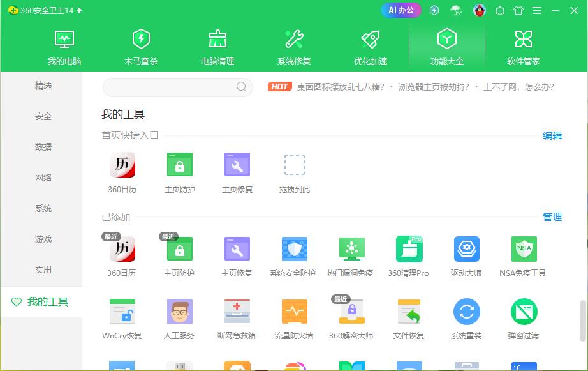Select 系统 sidebar category
588x371 pixels.
(x=43, y=208)
